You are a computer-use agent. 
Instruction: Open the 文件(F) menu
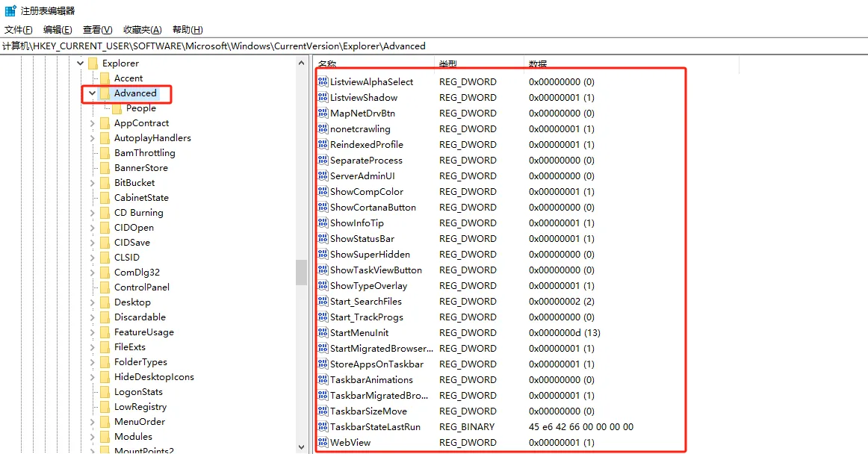tap(18, 30)
